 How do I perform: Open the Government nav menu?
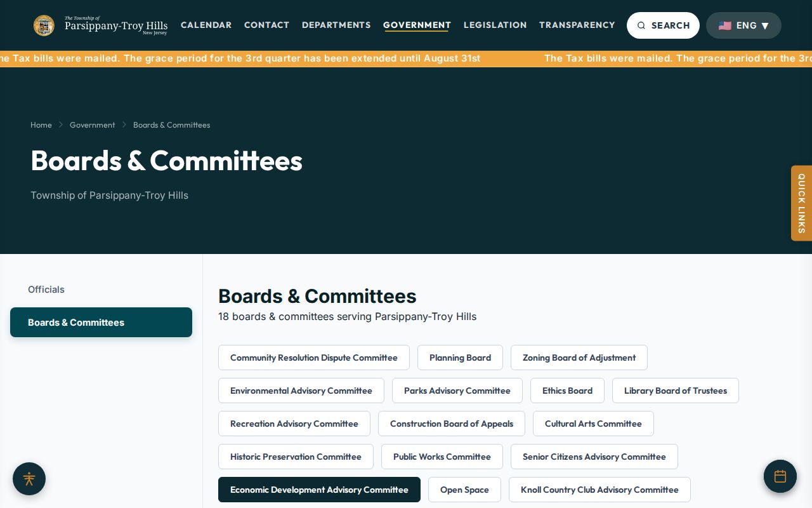[417, 25]
